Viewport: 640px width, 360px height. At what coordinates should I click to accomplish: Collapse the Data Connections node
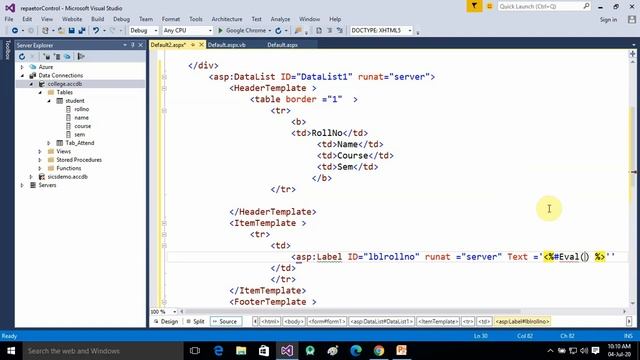(x=22, y=76)
